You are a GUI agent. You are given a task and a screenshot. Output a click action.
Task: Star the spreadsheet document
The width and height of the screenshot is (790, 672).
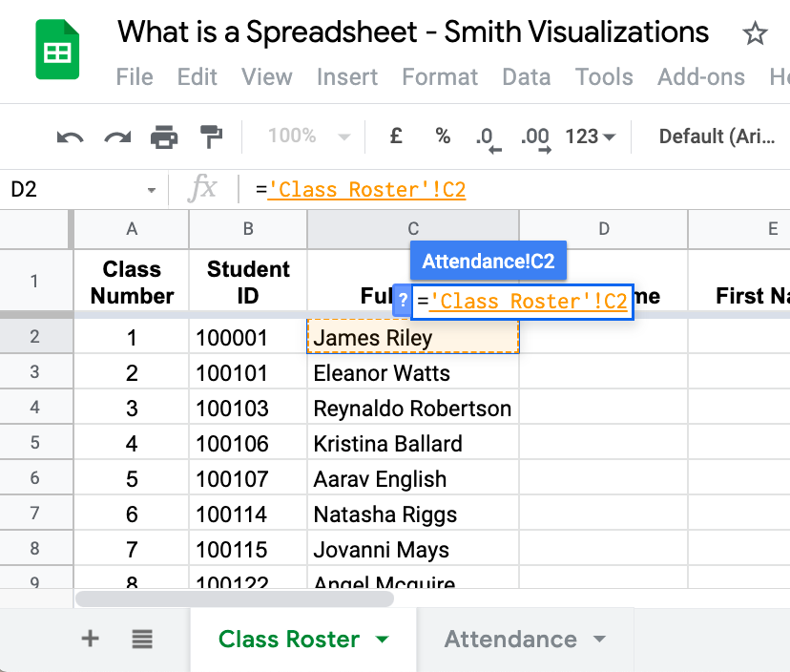(x=755, y=33)
